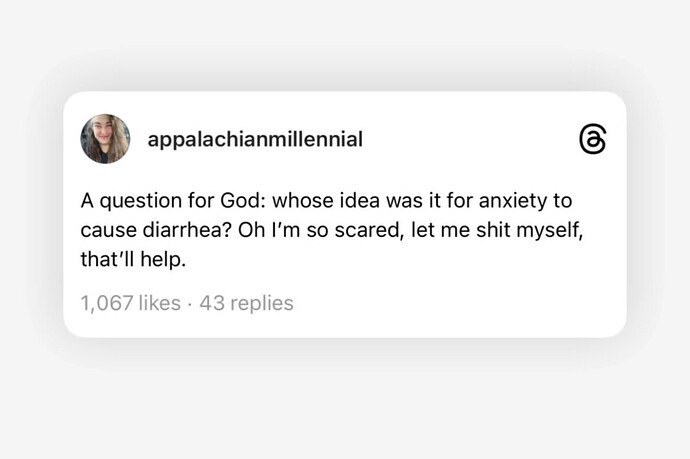Click the word "cause" in the post
This screenshot has width=690, height=459.
pos(106,231)
